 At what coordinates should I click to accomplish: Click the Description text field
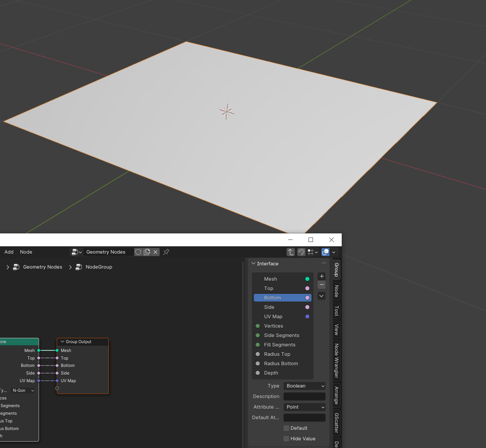(x=304, y=396)
